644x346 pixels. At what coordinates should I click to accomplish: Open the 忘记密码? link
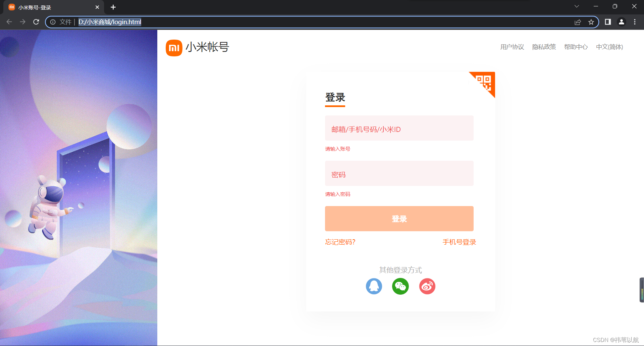click(340, 242)
